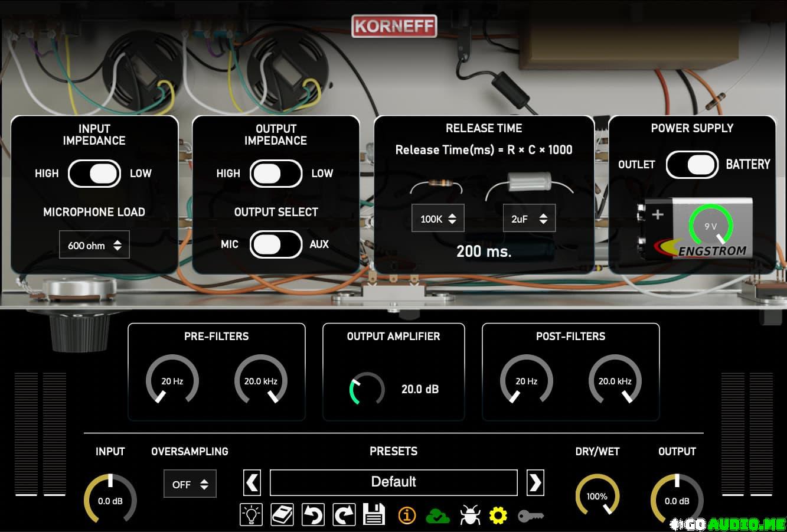Click the green cloud update icon

[437, 515]
